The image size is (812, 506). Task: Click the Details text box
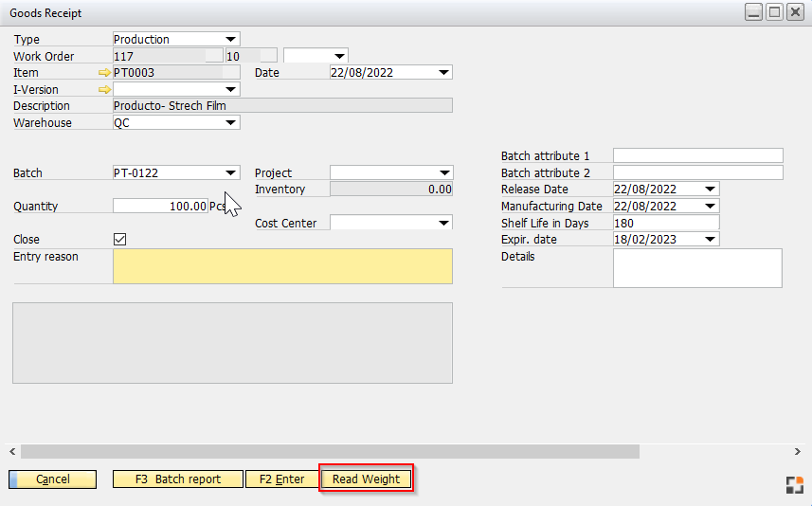coord(697,268)
